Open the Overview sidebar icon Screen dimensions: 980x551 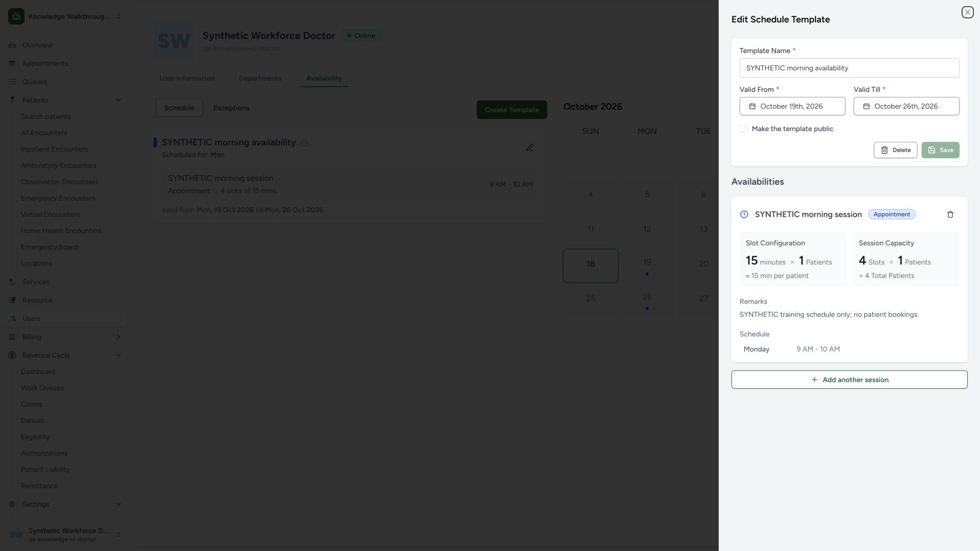(12, 45)
